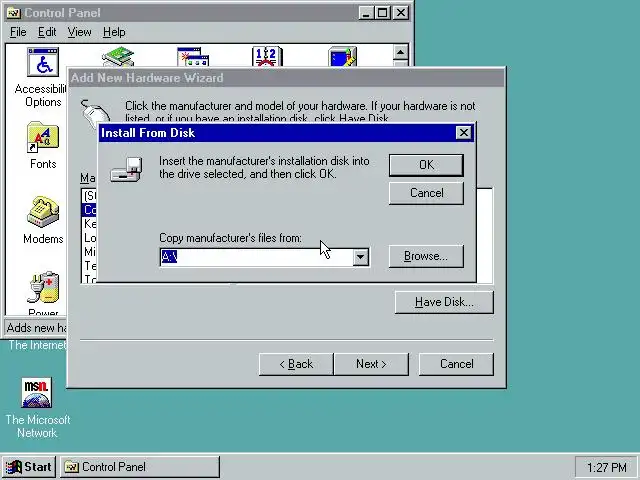Open the Add New Hardware card icon
The height and width of the screenshot is (480, 640).
pos(118,57)
